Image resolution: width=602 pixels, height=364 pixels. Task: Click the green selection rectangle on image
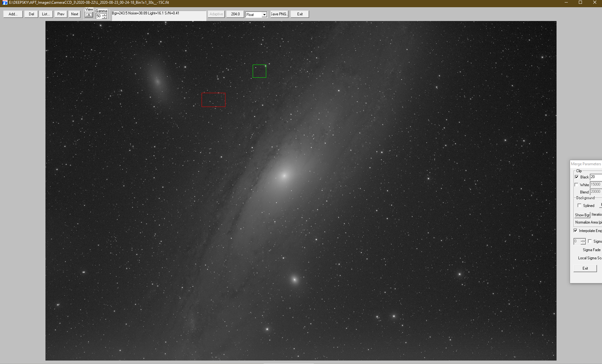[x=259, y=71]
